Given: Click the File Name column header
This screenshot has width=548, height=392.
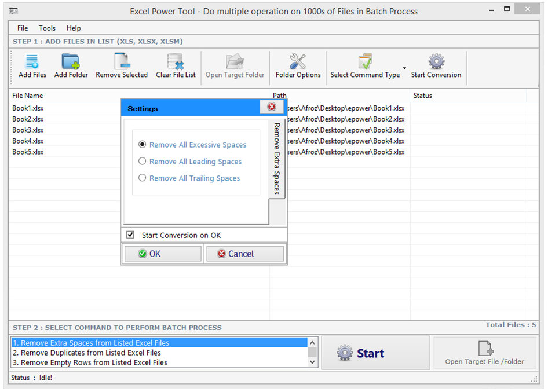Looking at the screenshot, I should [x=139, y=96].
